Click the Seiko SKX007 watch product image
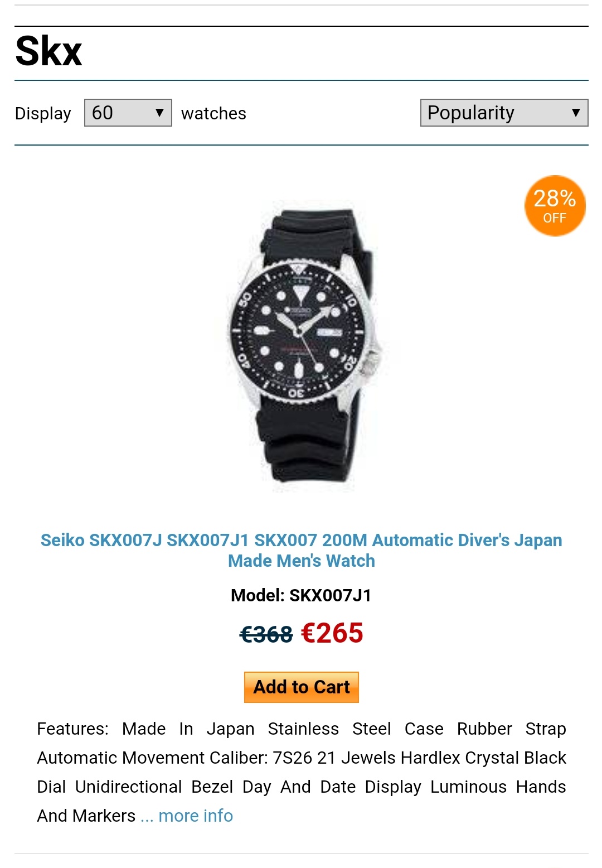 click(302, 346)
